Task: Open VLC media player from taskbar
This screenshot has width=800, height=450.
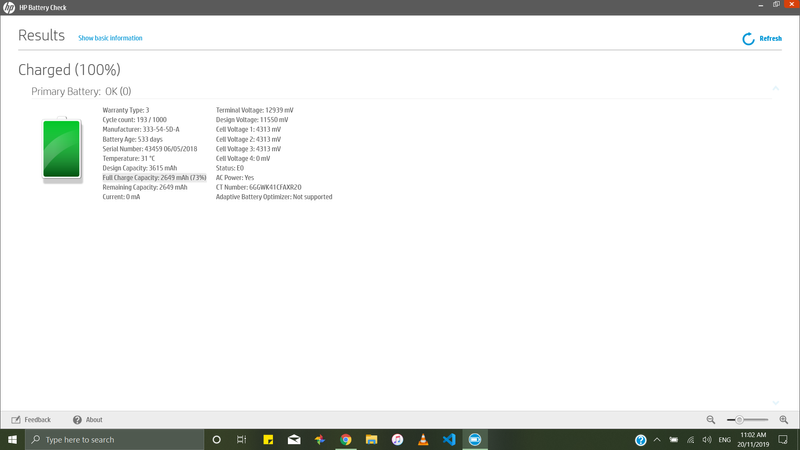Action: tap(423, 439)
